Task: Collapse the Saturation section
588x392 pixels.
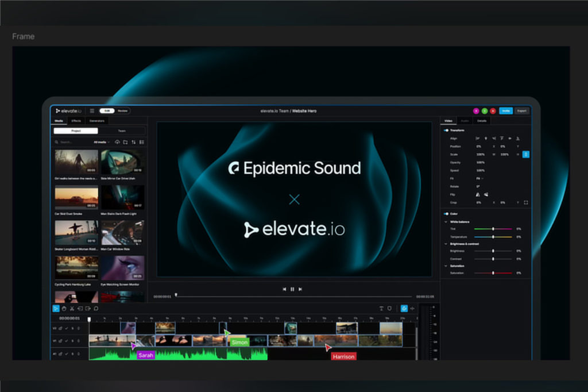Action: point(446,266)
